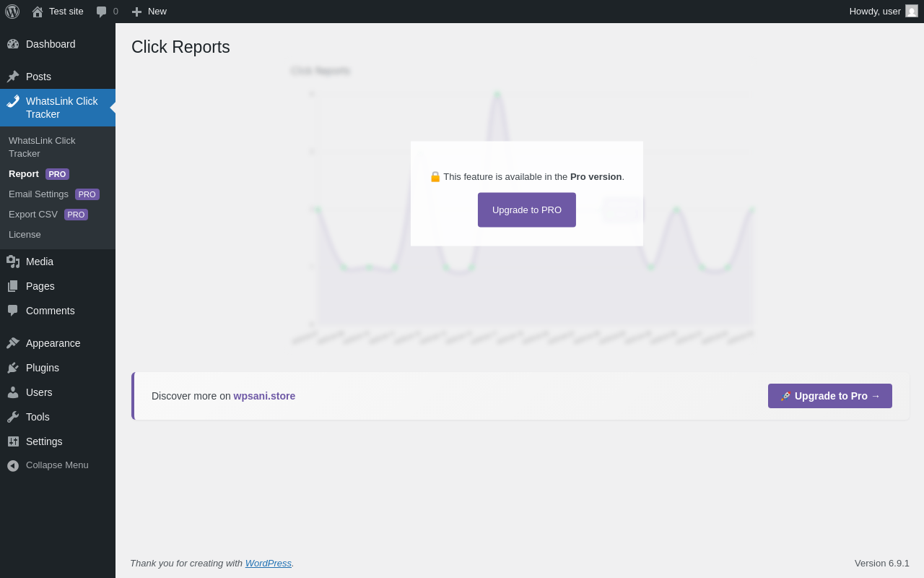
Task: Click the Collapse Menu arrow icon
Action: click(13, 465)
